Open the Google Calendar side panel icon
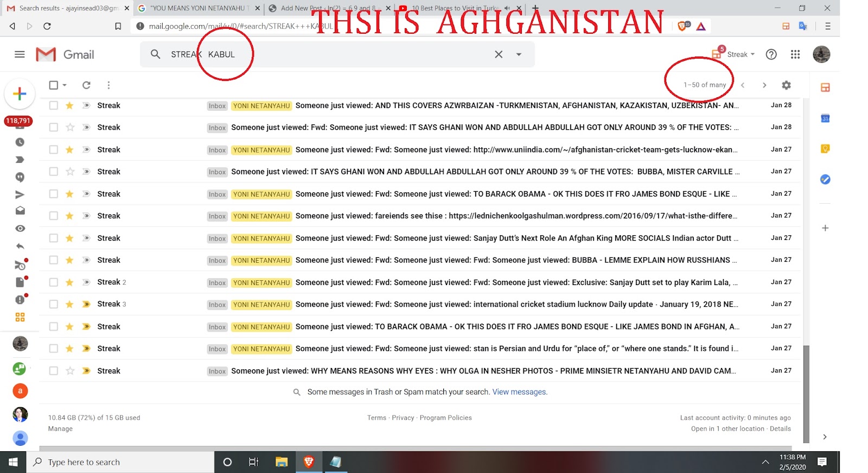This screenshot has height=473, width=868. click(x=825, y=118)
